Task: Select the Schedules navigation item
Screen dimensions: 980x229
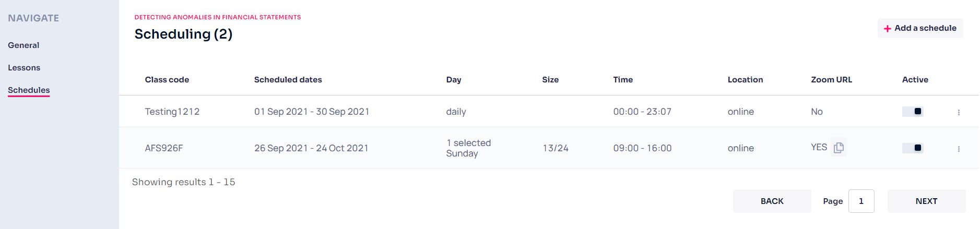Action: point(29,90)
